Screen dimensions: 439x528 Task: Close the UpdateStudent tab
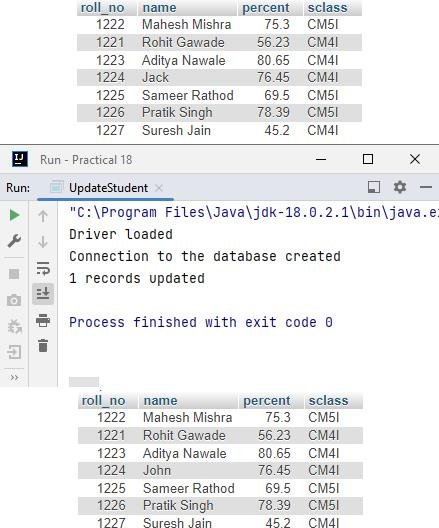coord(159,188)
